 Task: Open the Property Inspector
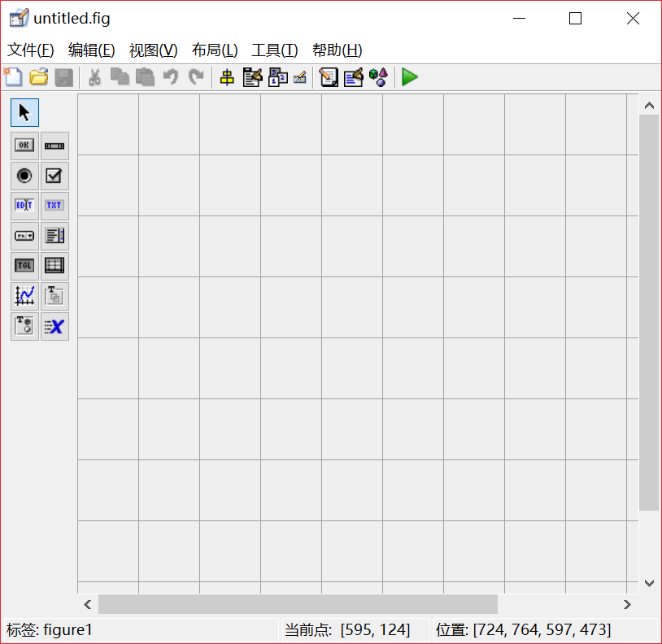click(353, 77)
